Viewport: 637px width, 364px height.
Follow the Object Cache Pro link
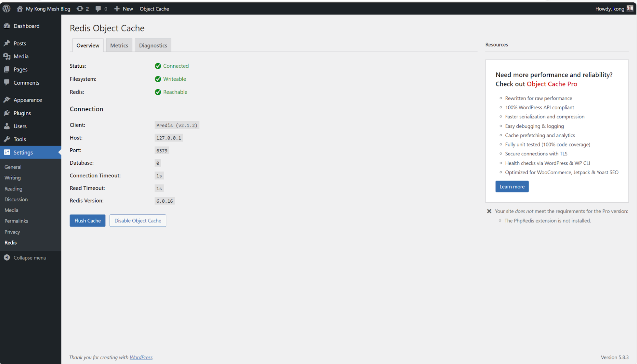[x=552, y=84]
